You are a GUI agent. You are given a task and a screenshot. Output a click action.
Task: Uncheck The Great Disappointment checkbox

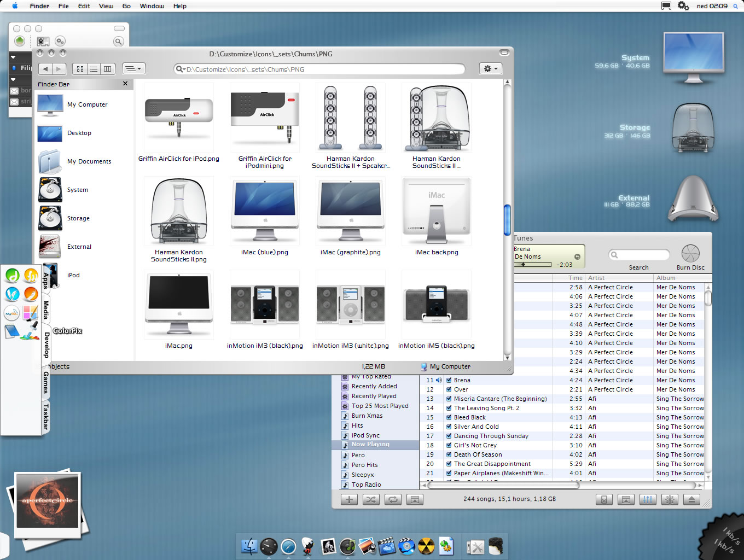[449, 464]
